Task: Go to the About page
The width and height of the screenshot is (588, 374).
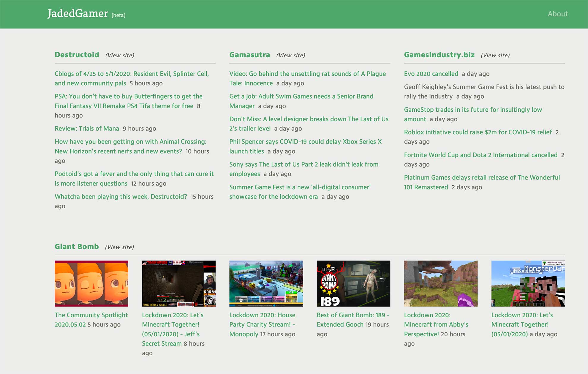Action: (558, 14)
